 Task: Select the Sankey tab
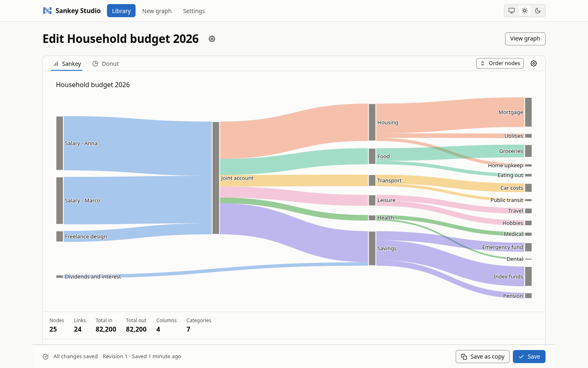tap(67, 64)
